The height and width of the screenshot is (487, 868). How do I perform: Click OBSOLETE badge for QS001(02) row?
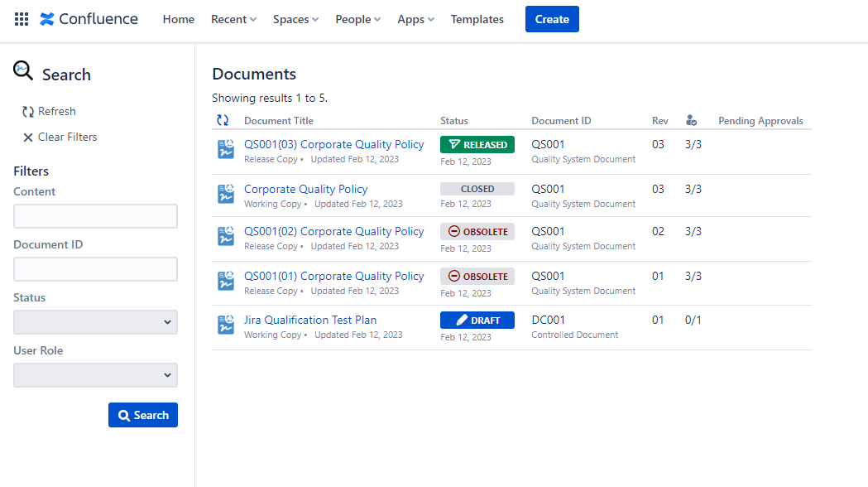[477, 232]
